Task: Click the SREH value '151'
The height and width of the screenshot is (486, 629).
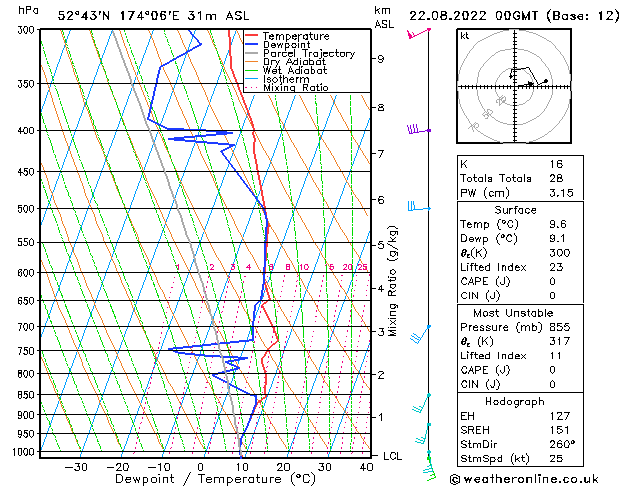Action: tap(560, 430)
